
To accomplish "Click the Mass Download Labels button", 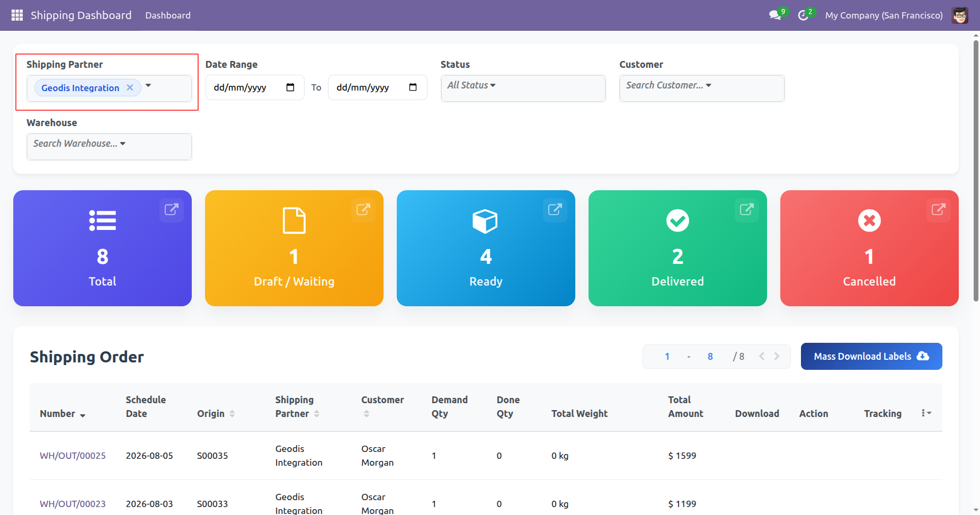I will tap(871, 356).
